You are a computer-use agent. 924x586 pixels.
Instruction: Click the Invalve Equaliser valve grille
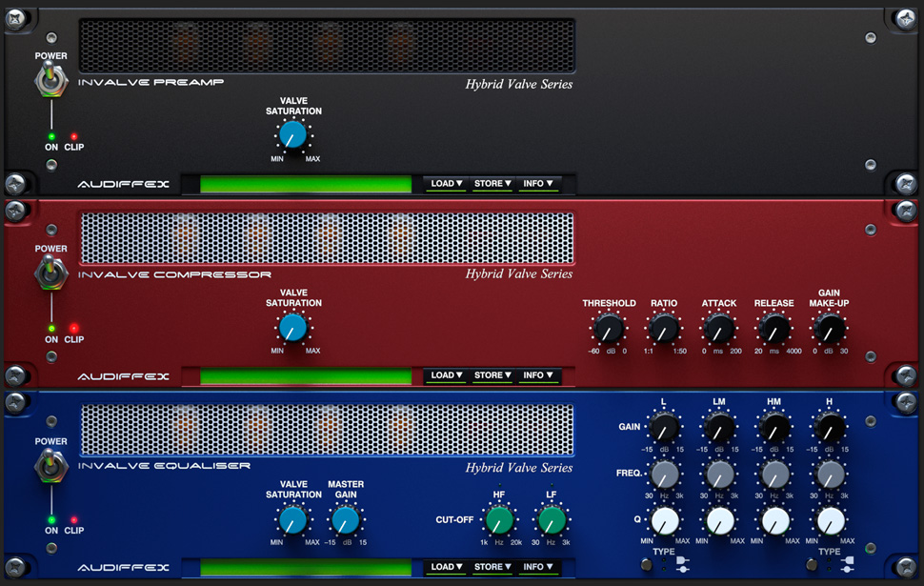click(327, 429)
